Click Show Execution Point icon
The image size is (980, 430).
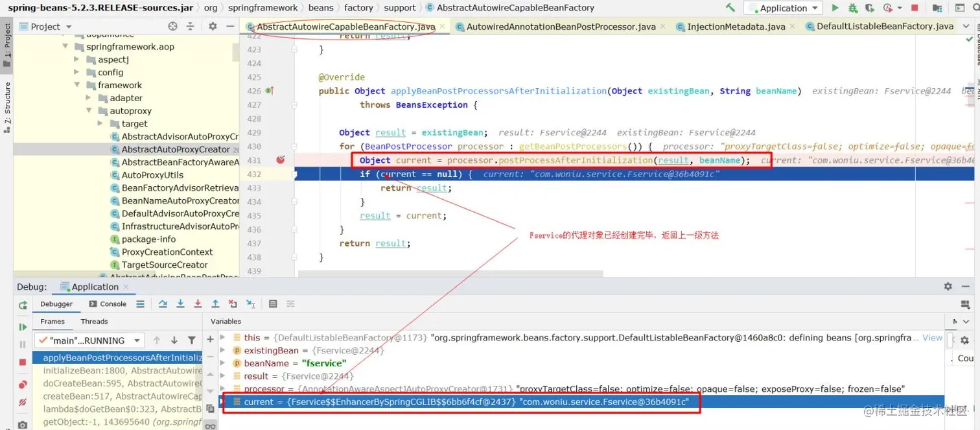pos(140,304)
